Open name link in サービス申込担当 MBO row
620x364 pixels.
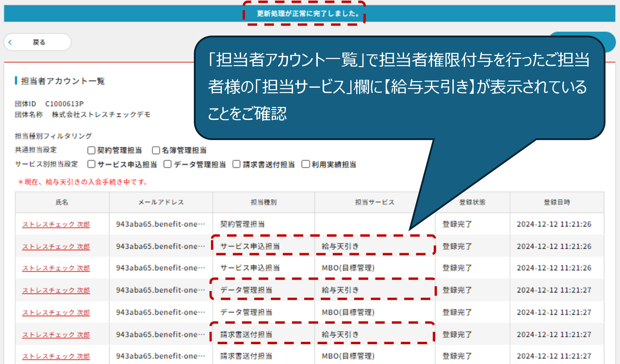[x=56, y=268]
